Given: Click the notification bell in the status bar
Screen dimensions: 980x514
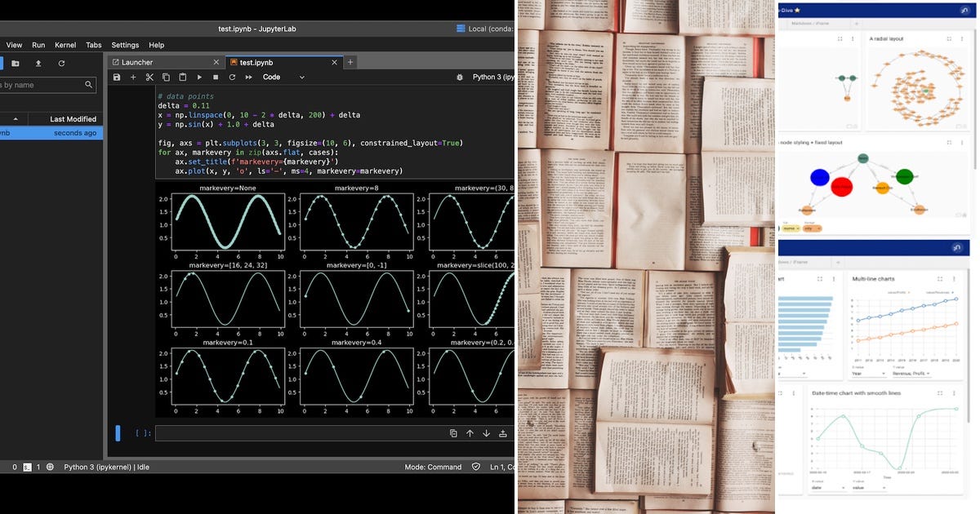Looking at the screenshot, I should (51, 467).
